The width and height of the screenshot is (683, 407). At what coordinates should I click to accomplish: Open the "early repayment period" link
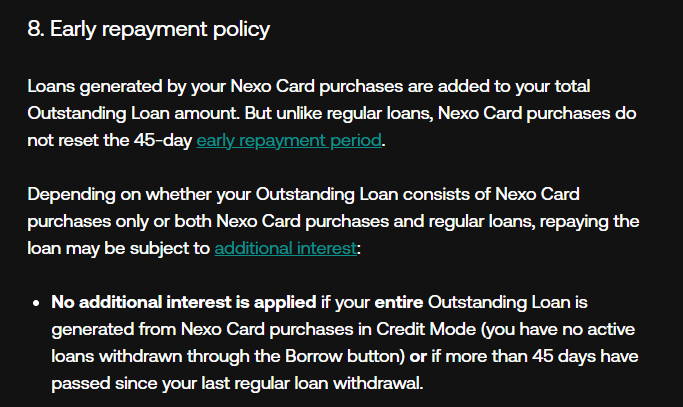[x=289, y=140]
